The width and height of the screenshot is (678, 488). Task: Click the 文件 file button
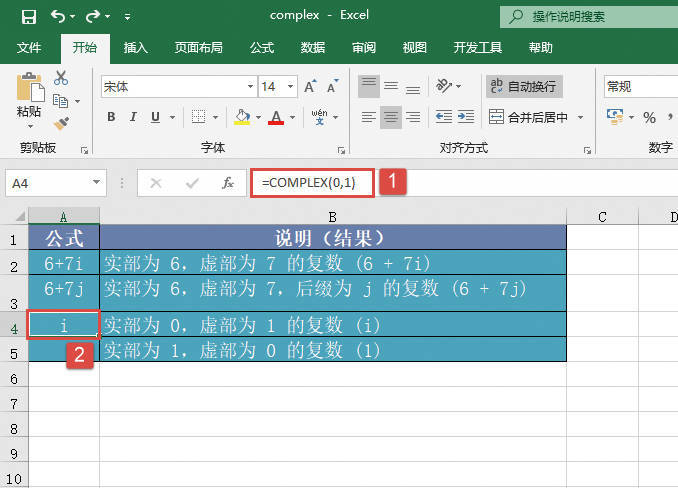point(30,48)
